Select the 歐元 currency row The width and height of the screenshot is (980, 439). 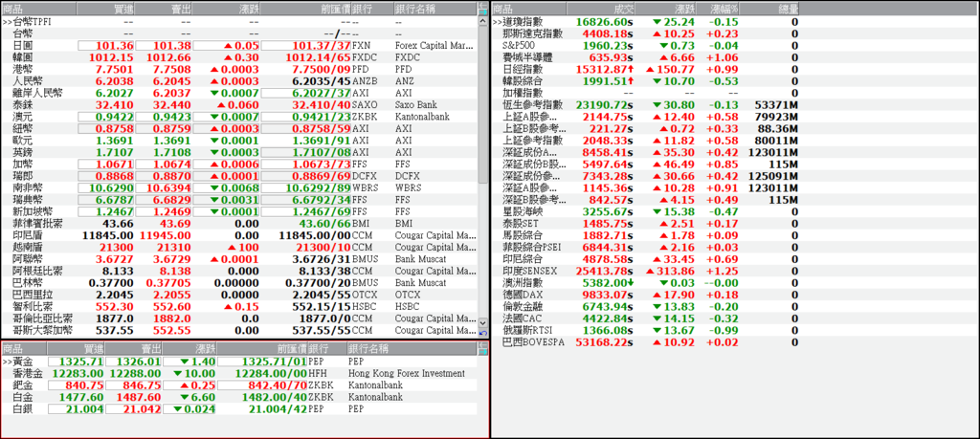tap(238, 141)
